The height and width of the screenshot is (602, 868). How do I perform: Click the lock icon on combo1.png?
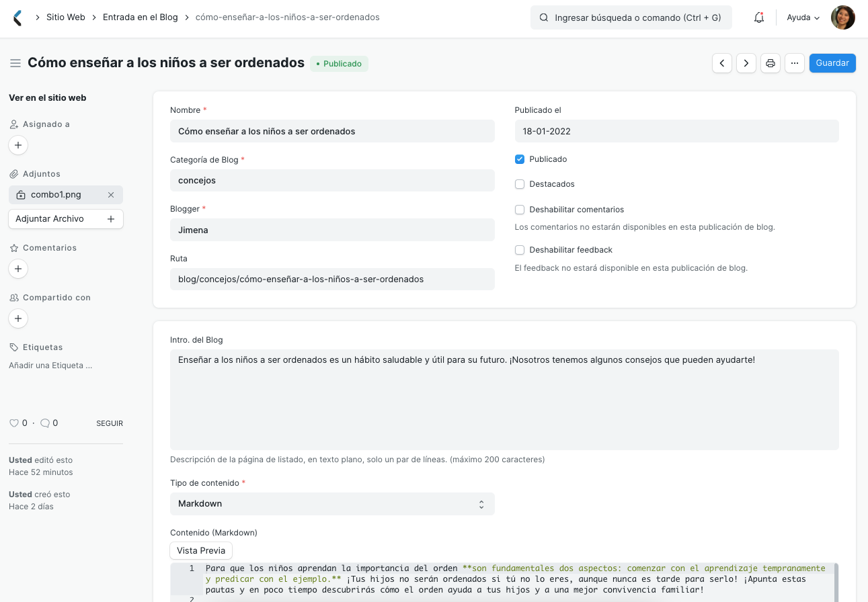click(x=21, y=195)
